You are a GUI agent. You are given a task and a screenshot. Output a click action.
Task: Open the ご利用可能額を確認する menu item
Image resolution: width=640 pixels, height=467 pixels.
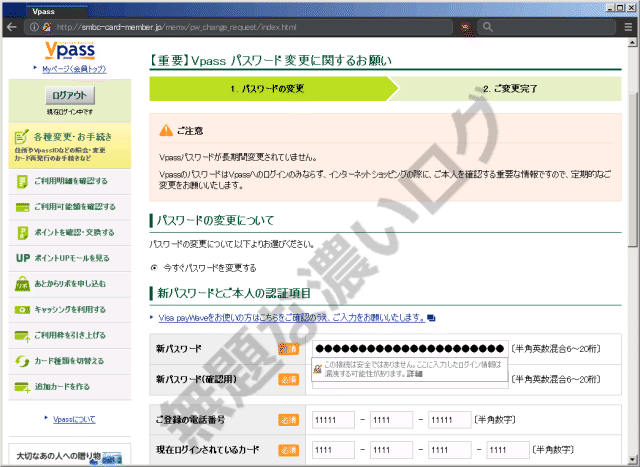tap(70, 207)
